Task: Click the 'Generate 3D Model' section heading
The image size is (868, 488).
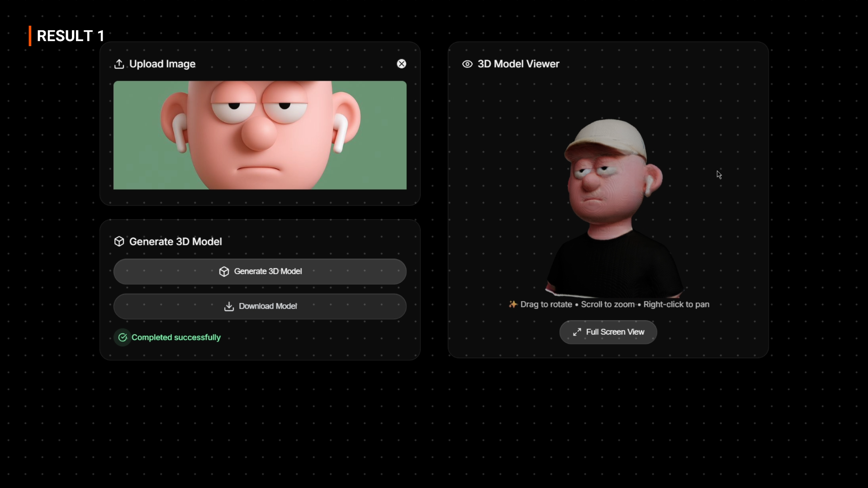Action: coord(175,242)
